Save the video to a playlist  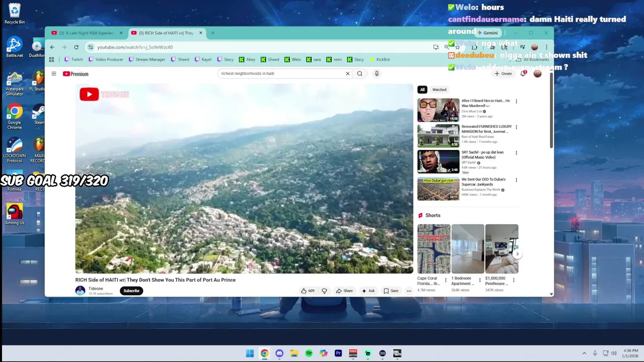391,291
